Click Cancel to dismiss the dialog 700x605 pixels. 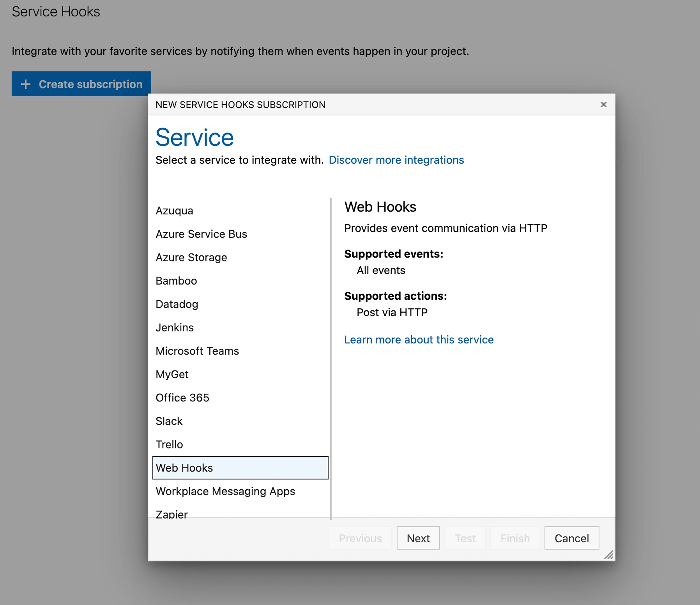click(x=571, y=538)
